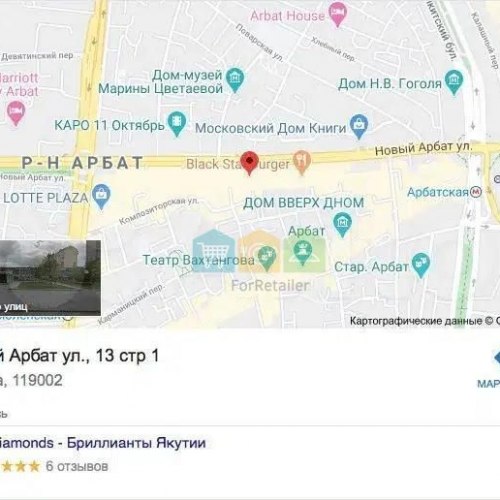Screen dimensions: 500x500
Task: Open Московский Дом Книги shopping pin
Action: pos(359,126)
